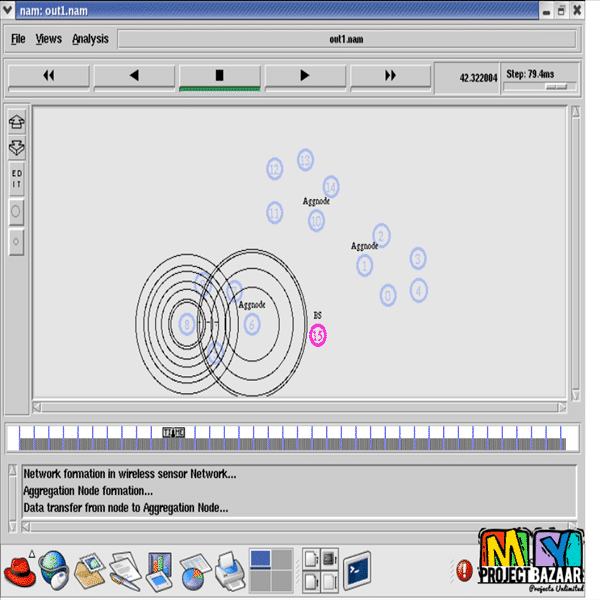
Task: Select the pink BS node 13
Action: (318, 336)
